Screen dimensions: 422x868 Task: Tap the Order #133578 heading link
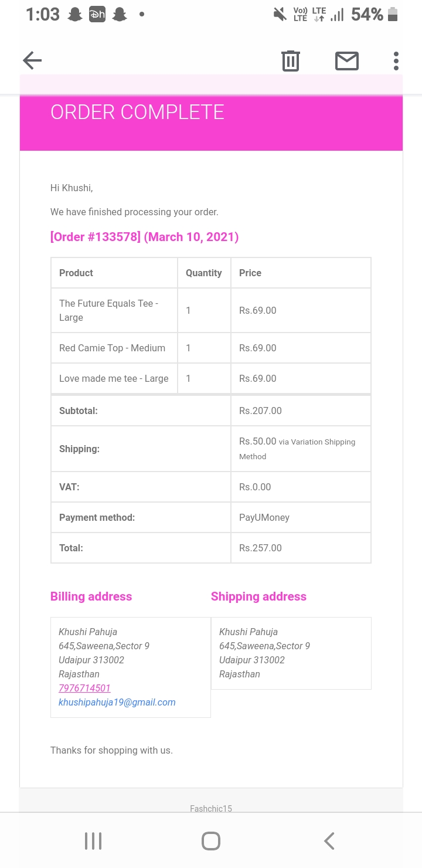[144, 237]
